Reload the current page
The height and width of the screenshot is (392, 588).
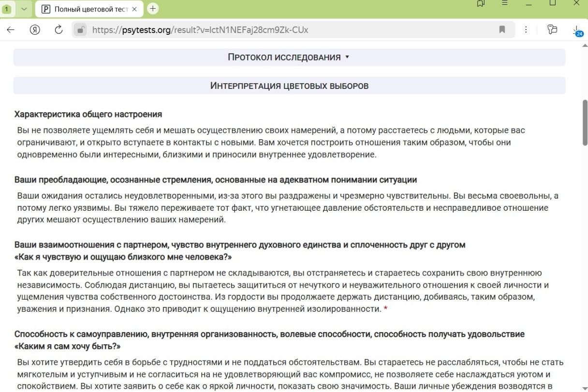click(59, 29)
